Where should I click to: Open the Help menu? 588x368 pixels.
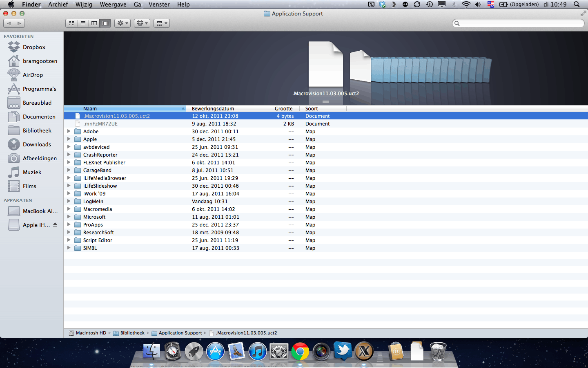pyautogui.click(x=183, y=4)
